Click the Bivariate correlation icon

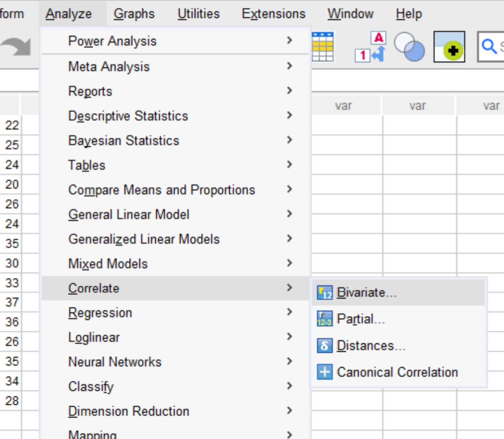[325, 293]
